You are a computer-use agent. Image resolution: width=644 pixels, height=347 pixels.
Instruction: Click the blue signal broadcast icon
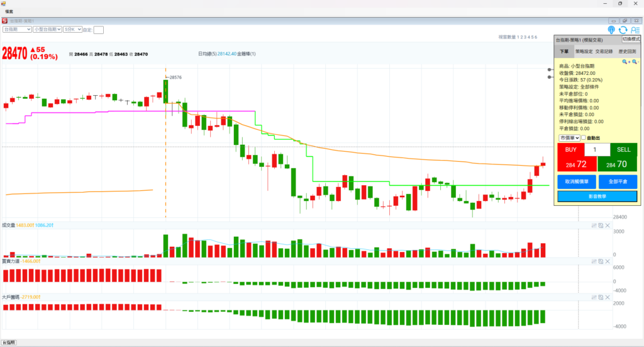point(611,30)
